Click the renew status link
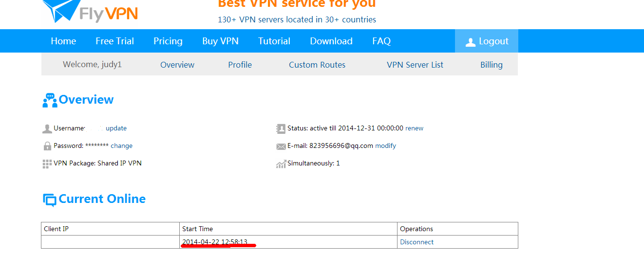 [x=414, y=128]
